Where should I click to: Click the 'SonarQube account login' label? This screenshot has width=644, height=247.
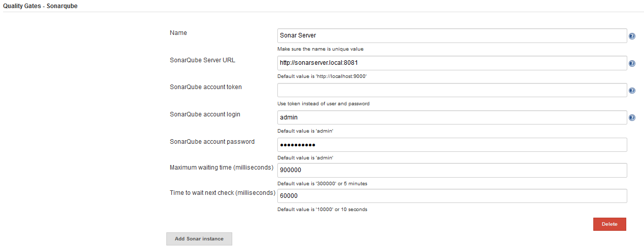[205, 114]
